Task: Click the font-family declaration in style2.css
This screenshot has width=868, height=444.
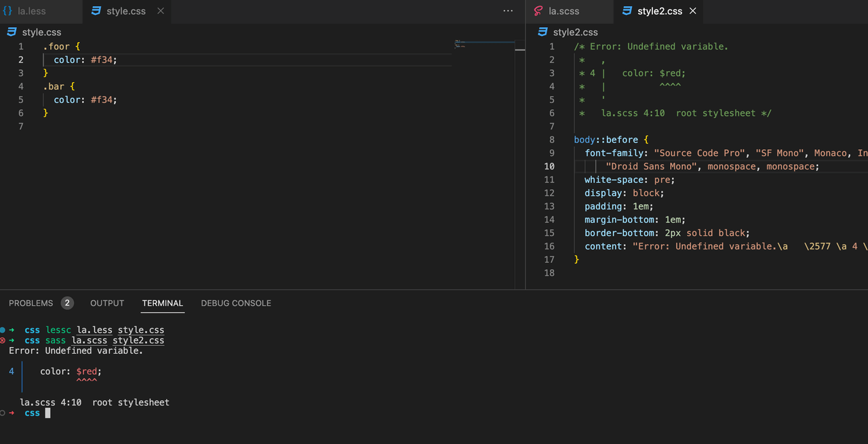Action: point(726,153)
